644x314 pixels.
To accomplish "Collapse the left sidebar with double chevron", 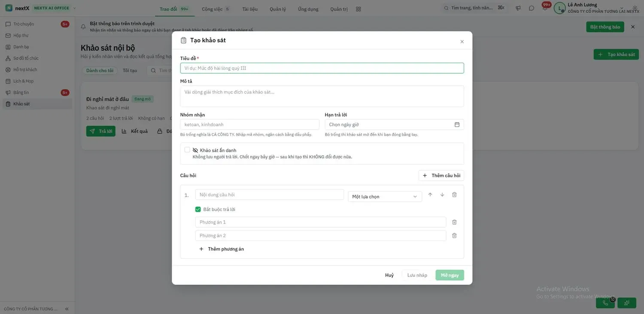I will pos(67,309).
